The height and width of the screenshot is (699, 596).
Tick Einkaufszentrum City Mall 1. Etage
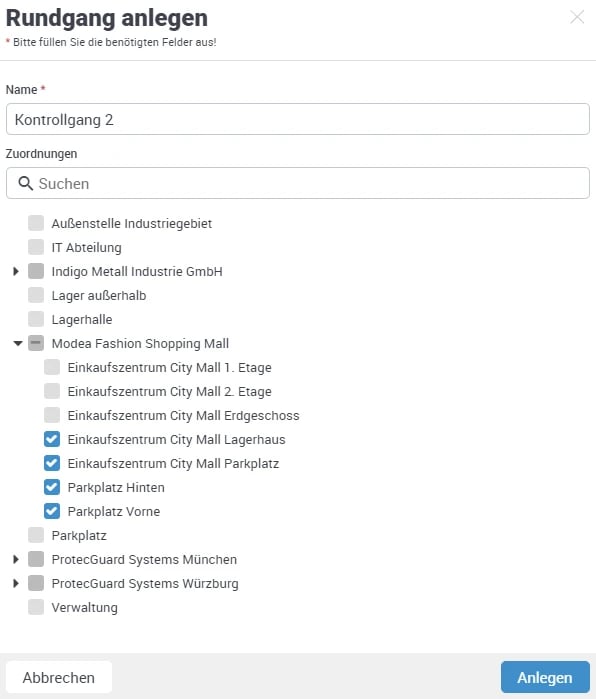(52, 367)
